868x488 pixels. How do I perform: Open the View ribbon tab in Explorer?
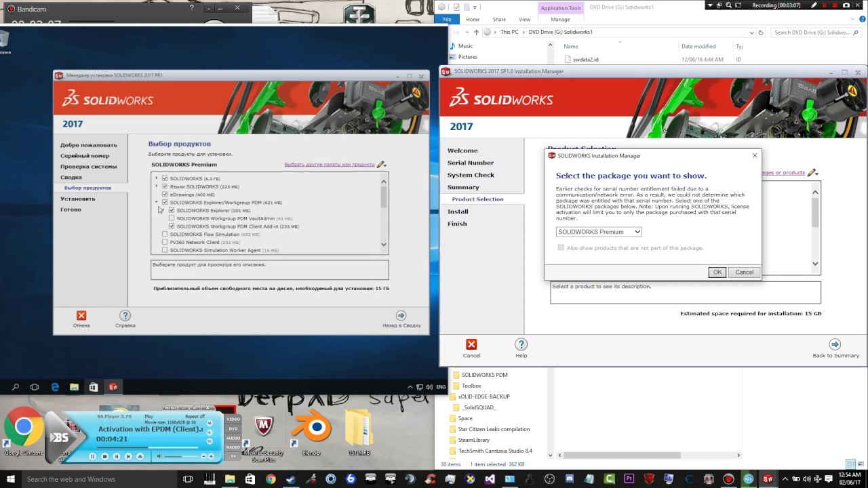tap(525, 20)
